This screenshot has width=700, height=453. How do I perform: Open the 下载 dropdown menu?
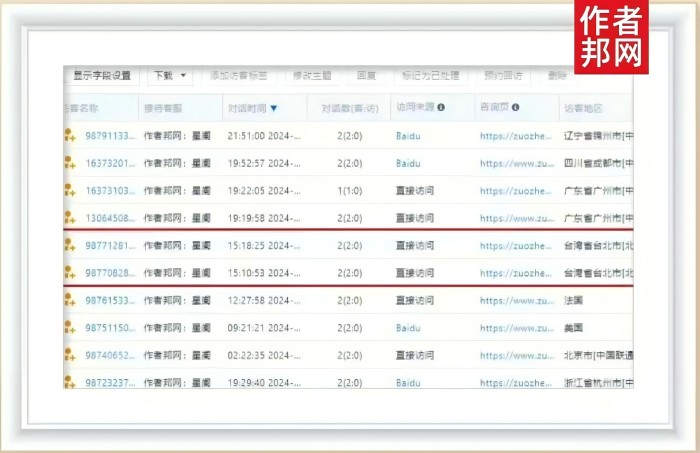click(x=170, y=76)
